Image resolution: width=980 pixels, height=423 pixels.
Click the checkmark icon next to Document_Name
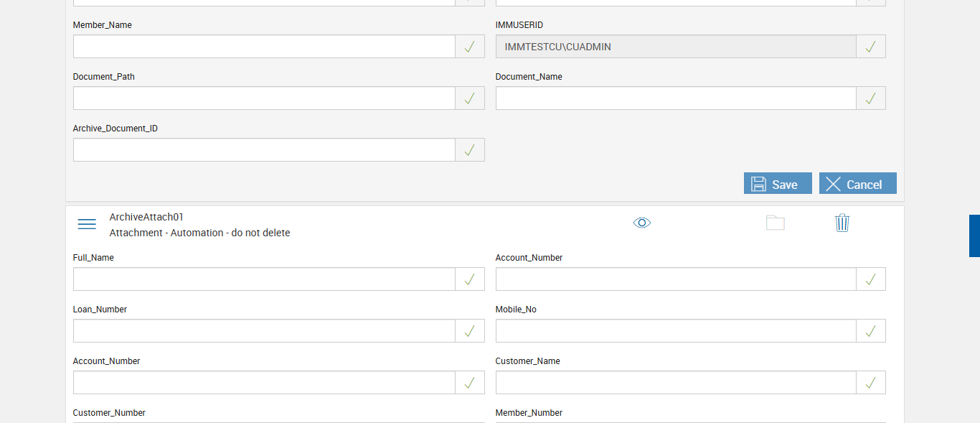[870, 98]
